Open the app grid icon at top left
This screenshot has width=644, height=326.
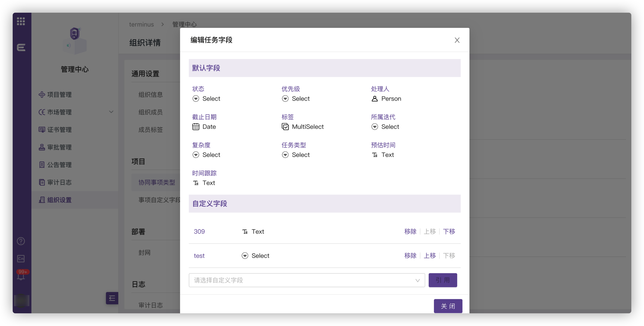(21, 21)
